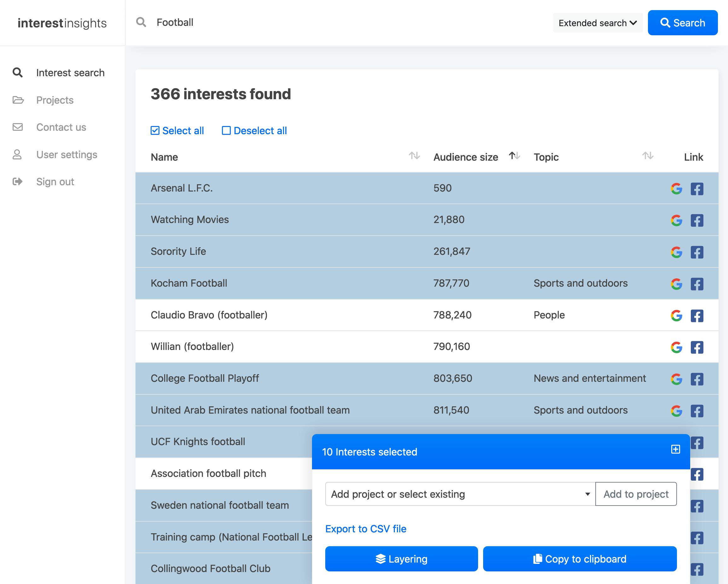Select the Claudio Bravo (footballer) row
728x584 pixels.
pos(427,315)
